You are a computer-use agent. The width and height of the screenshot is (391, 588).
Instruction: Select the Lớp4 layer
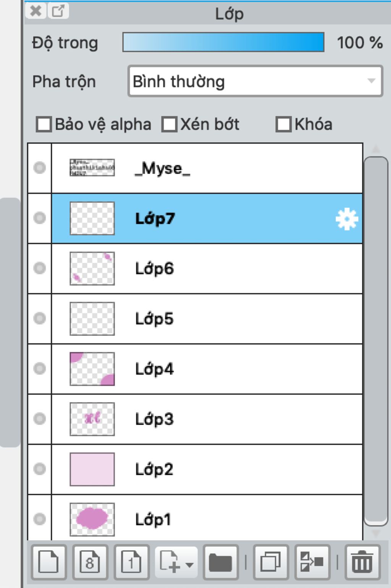click(x=191, y=368)
